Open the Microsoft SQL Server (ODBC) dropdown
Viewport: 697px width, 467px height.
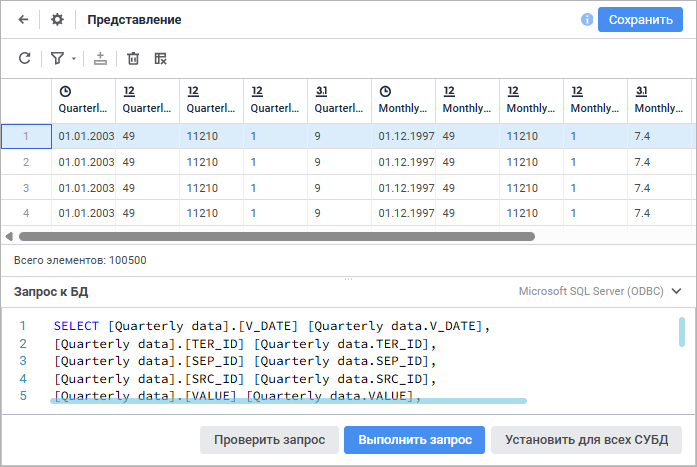pos(599,291)
